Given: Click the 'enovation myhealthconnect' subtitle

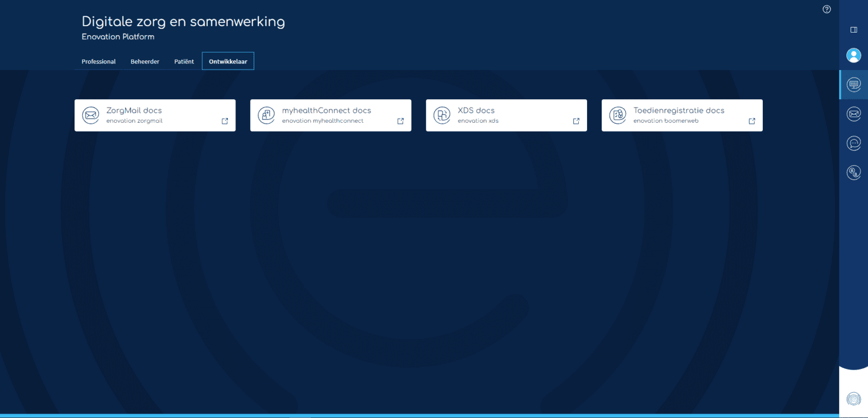Looking at the screenshot, I should coord(323,121).
